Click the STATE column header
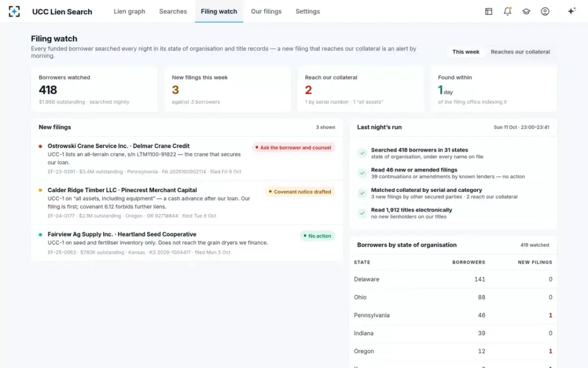 tap(362, 263)
